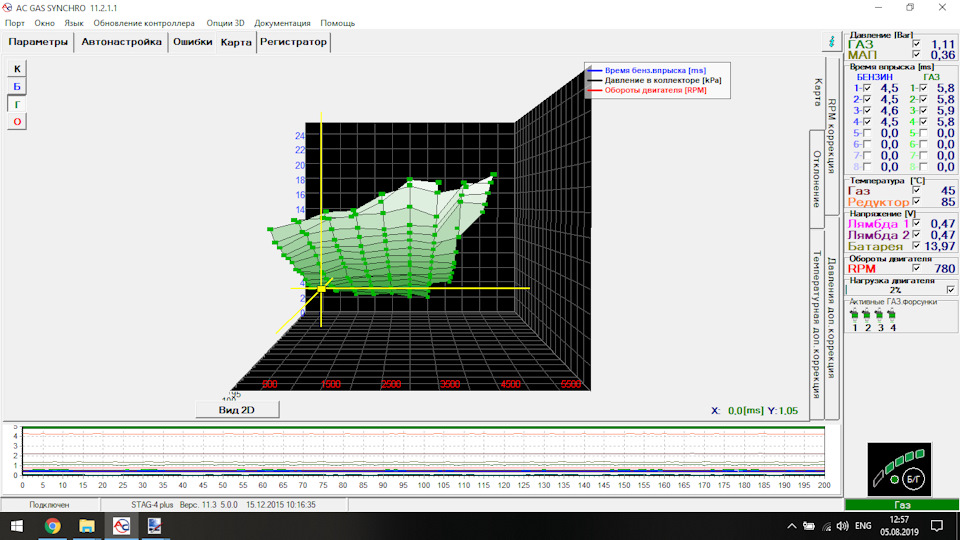Open the Windows Start menu
Image resolution: width=960 pixels, height=540 pixels.
pyautogui.click(x=17, y=526)
